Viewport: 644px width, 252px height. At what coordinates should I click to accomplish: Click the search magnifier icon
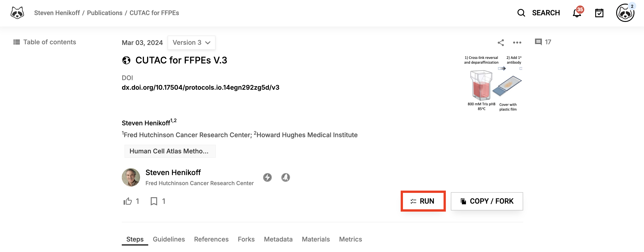[x=521, y=13]
